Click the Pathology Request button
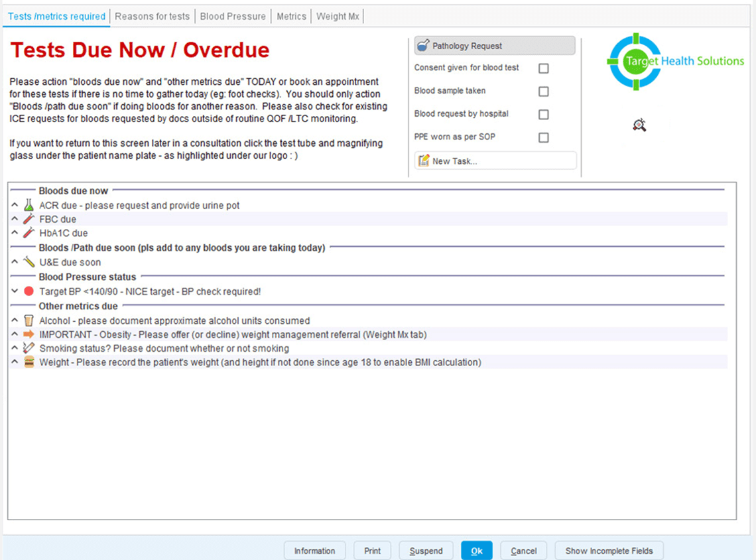The image size is (756, 560). tap(494, 45)
